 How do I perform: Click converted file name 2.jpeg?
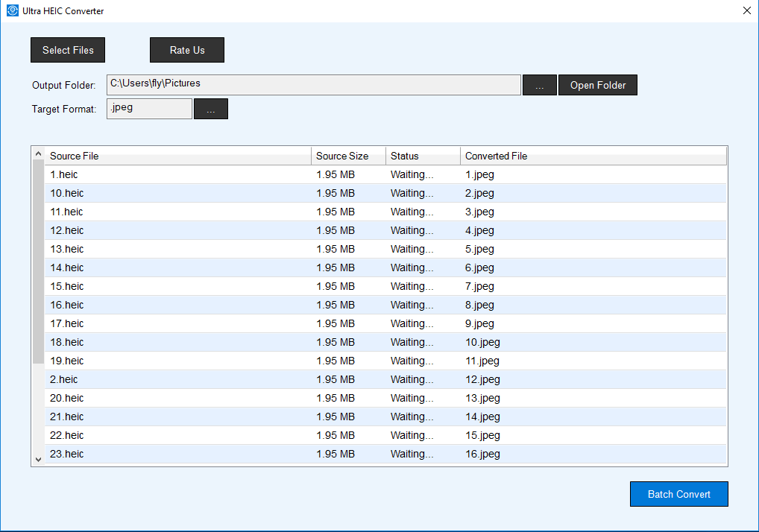point(479,193)
